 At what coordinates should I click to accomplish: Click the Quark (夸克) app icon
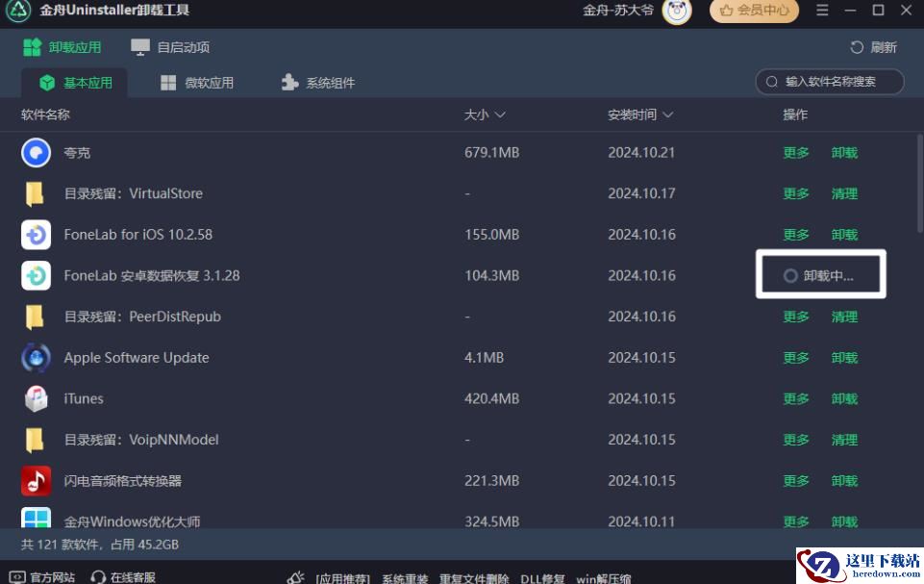pos(36,152)
